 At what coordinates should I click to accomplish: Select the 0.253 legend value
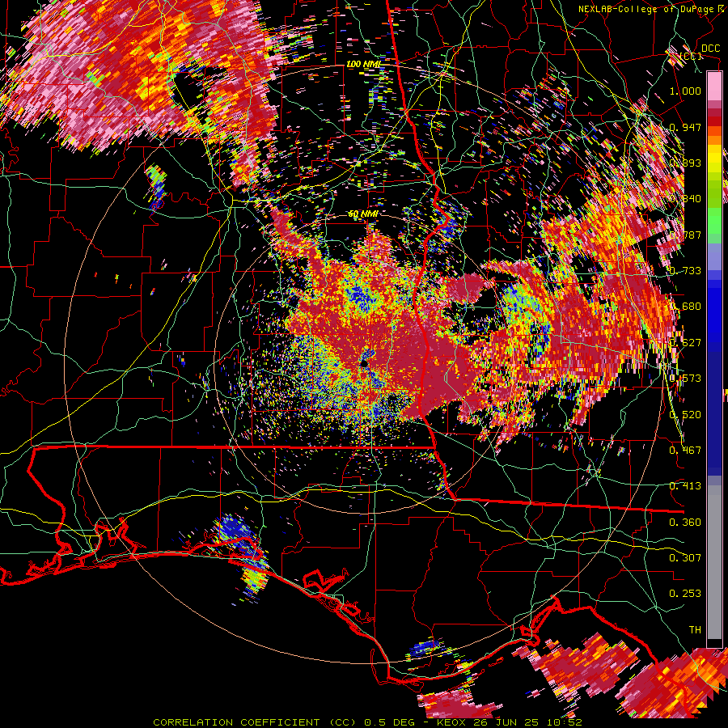[685, 594]
